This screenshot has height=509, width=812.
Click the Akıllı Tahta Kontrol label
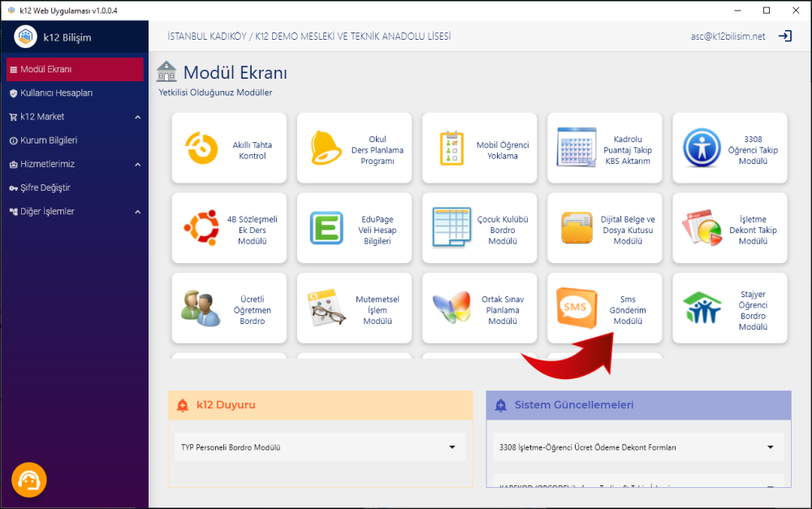(x=253, y=150)
